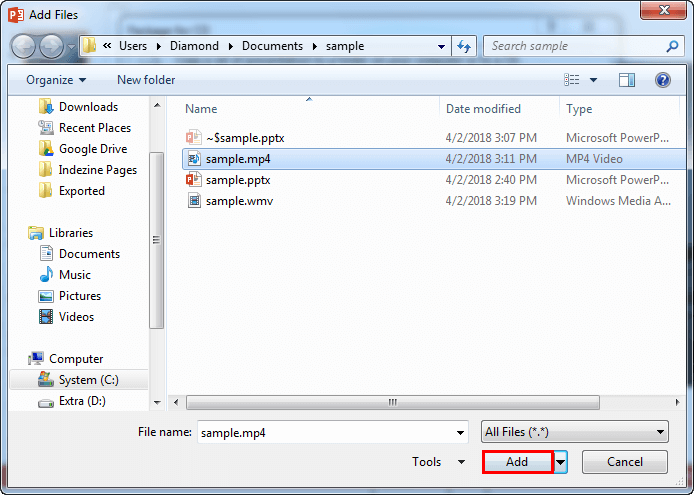The image size is (694, 495).
Task: Open the File name history dropdown arrow
Action: pos(460,433)
